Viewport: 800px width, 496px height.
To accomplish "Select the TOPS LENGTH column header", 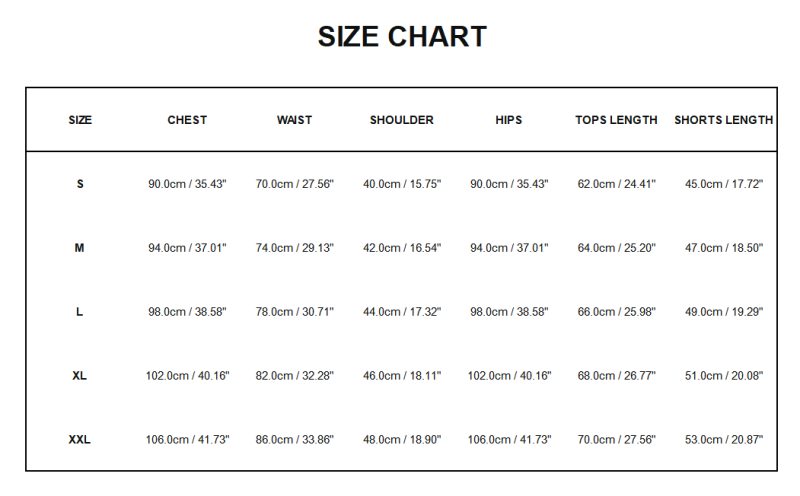I will click(x=616, y=120).
